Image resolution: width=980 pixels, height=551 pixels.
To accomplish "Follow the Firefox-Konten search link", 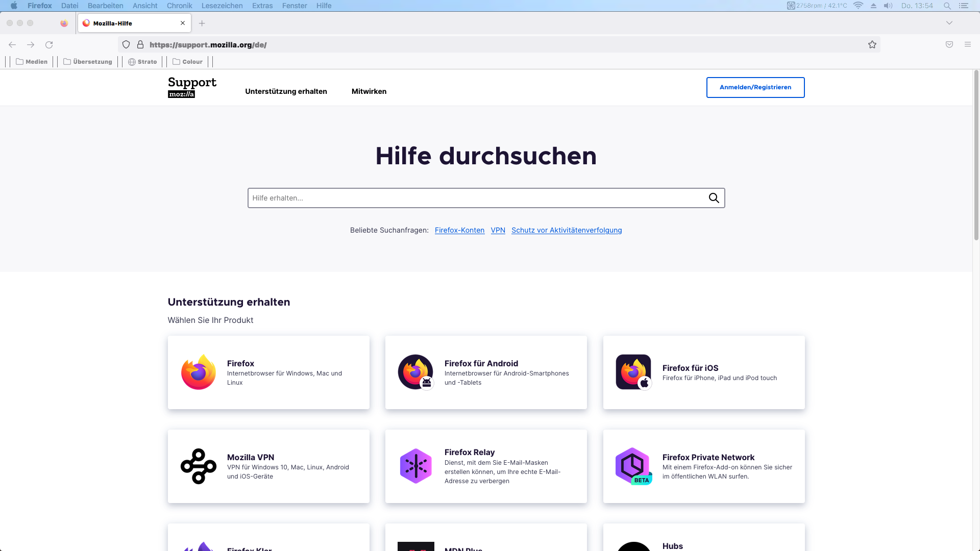I will click(459, 230).
